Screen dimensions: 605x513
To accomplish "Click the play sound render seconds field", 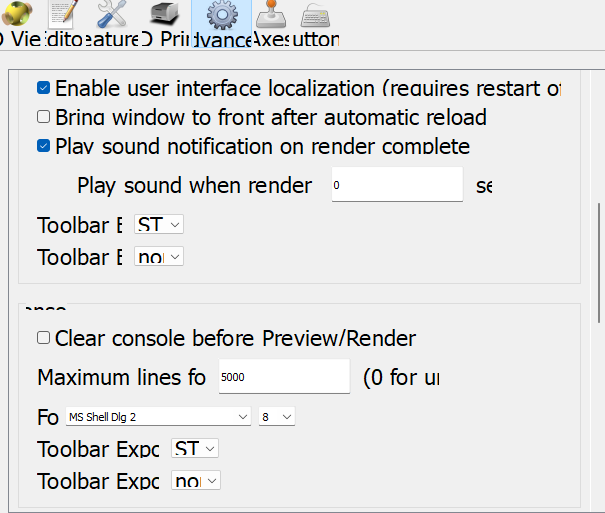I will pyautogui.click(x=397, y=185).
